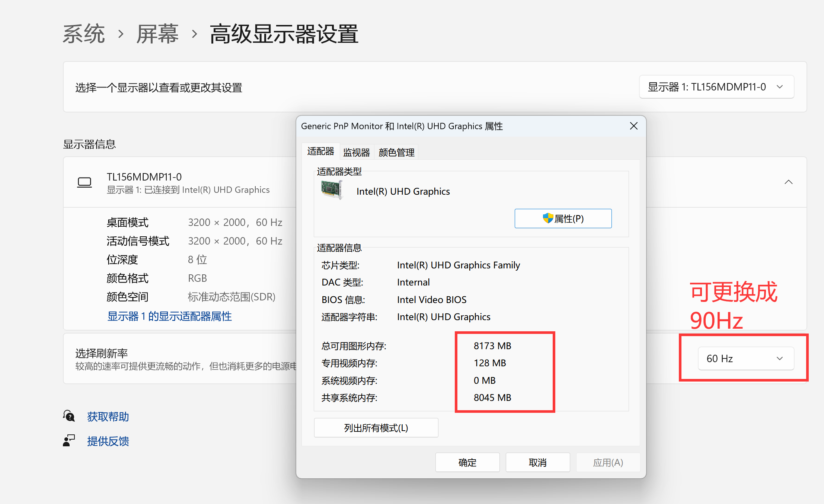
Task: Open the 显示器 1 的显示适配器属性 link
Action: 169,316
